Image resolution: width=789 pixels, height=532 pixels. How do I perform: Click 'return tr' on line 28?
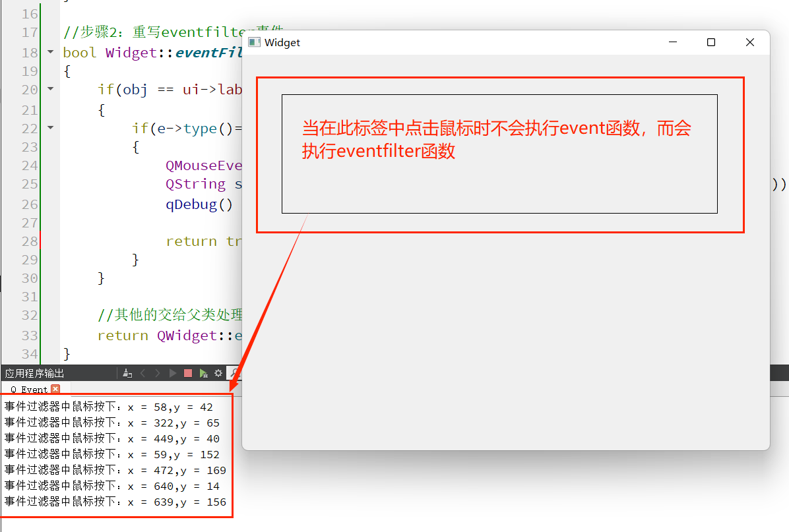click(x=203, y=241)
